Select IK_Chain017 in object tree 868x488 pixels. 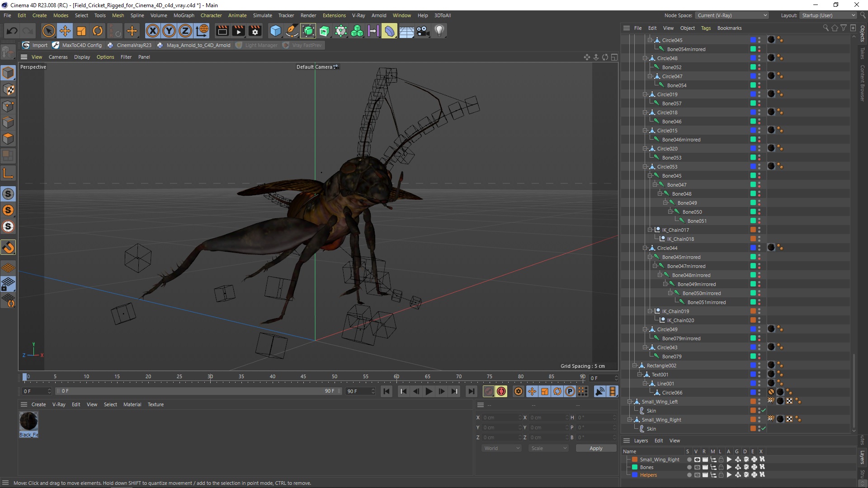[675, 230]
